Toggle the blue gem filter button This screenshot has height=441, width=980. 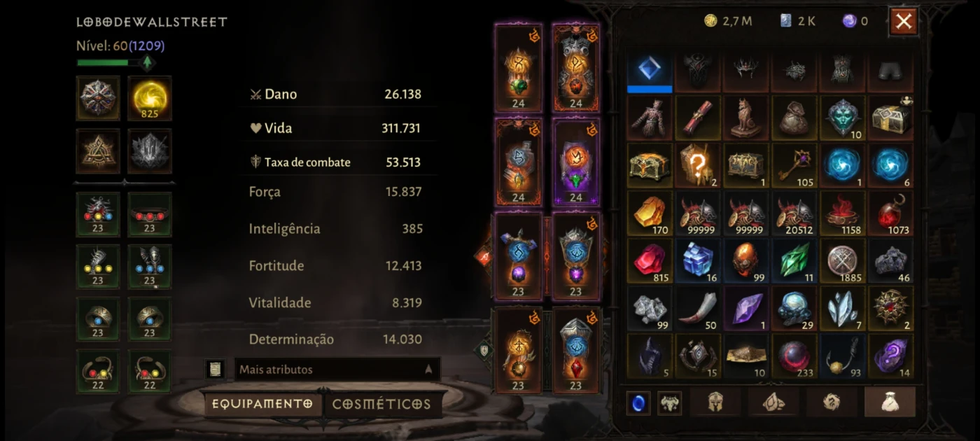[x=638, y=403]
